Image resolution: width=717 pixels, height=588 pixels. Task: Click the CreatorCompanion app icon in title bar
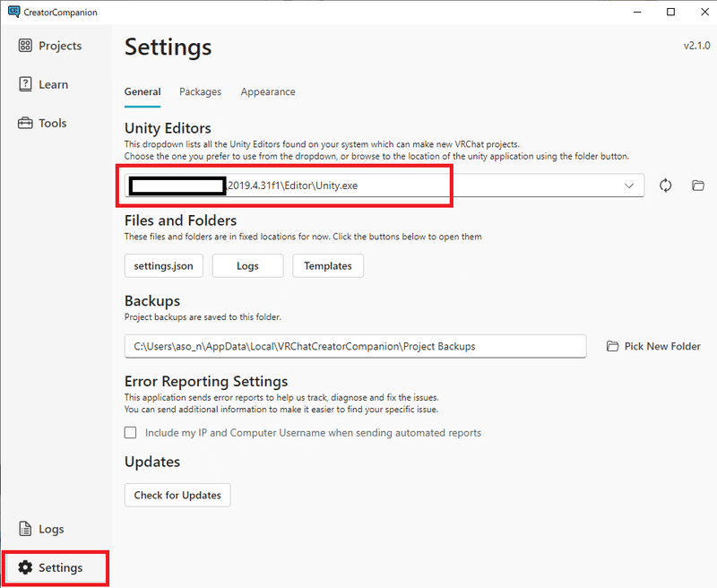(x=14, y=12)
